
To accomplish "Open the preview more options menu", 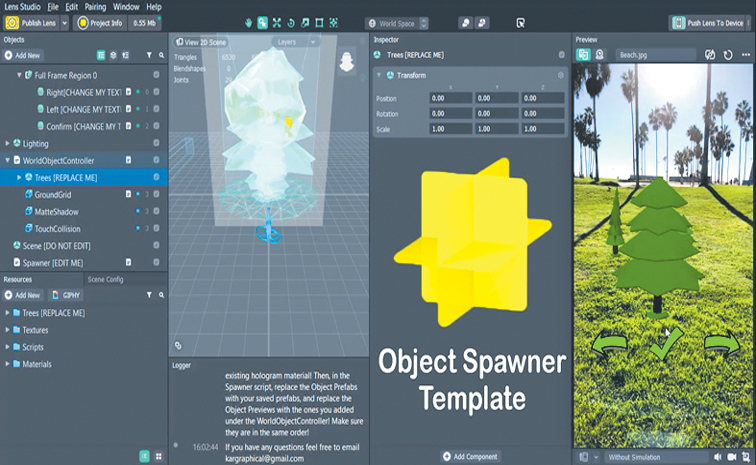I will pyautogui.click(x=746, y=55).
